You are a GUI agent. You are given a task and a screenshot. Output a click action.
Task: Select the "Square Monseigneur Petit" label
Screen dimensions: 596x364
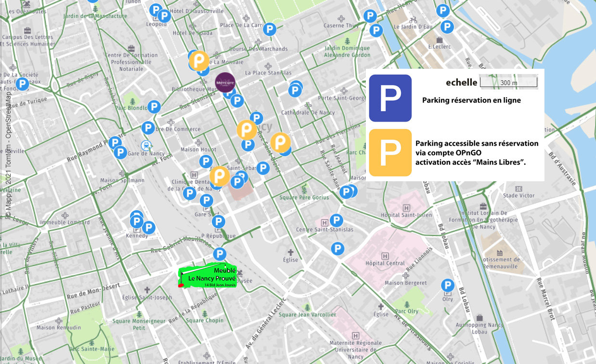click(x=139, y=325)
